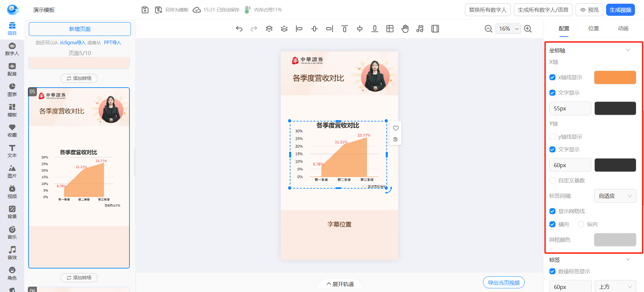644x292 pixels.
Task: Click the zoom in magnifier icon
Action: pos(528,29)
